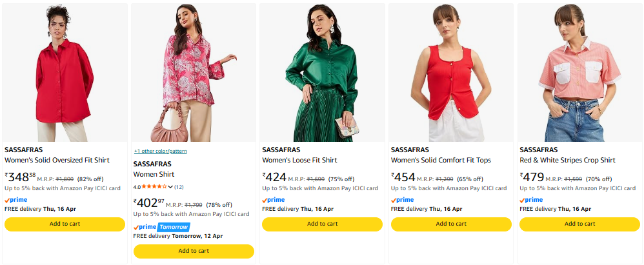This screenshot has height=265, width=644.
Task: Open the striped crop shirt product image
Action: click(x=579, y=72)
